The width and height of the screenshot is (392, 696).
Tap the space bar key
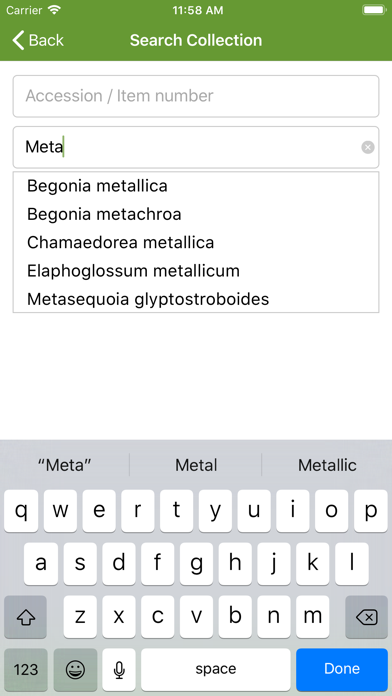click(x=216, y=669)
